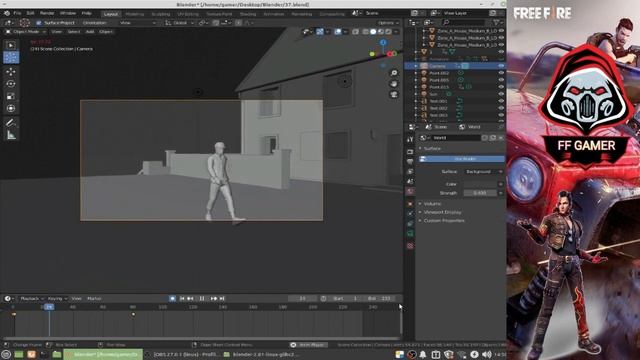640x360 pixels.
Task: Switch to the Sculpting workspace tab
Action: point(160,14)
